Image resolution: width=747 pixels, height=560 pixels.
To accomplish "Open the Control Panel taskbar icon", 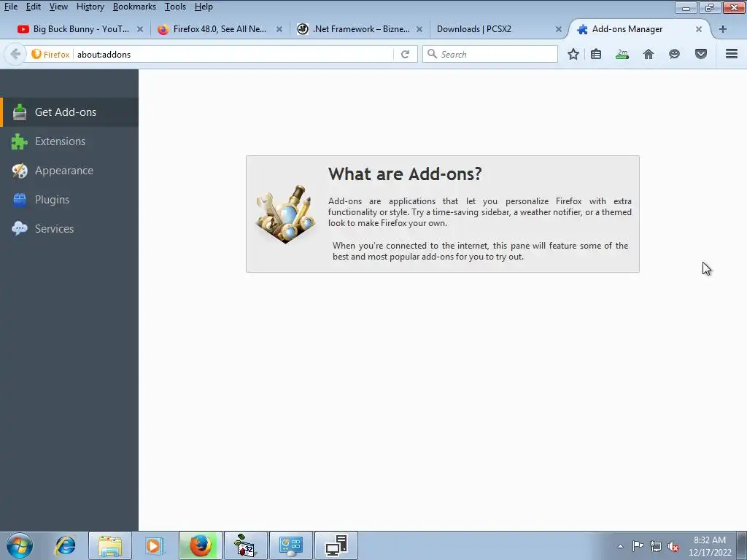I will tap(291, 545).
